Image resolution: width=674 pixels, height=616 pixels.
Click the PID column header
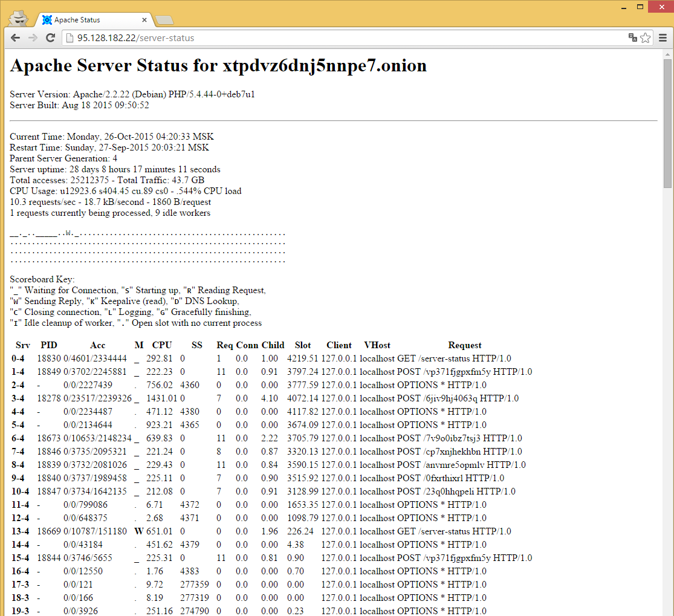(49, 345)
